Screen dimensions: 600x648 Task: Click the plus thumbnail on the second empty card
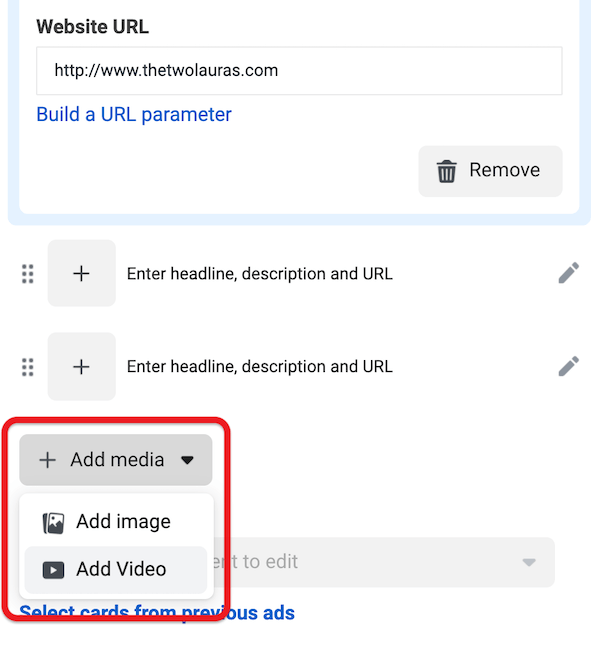[x=82, y=366]
